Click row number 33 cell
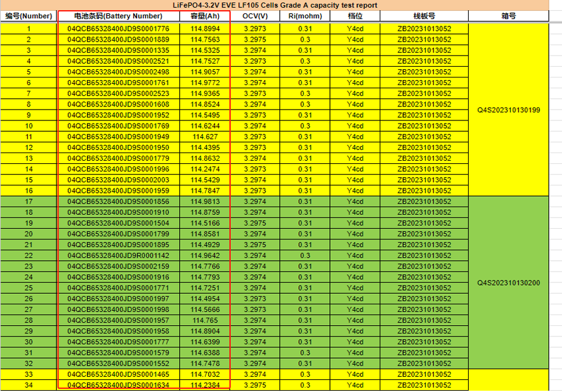This screenshot has width=562, height=392. click(x=28, y=374)
